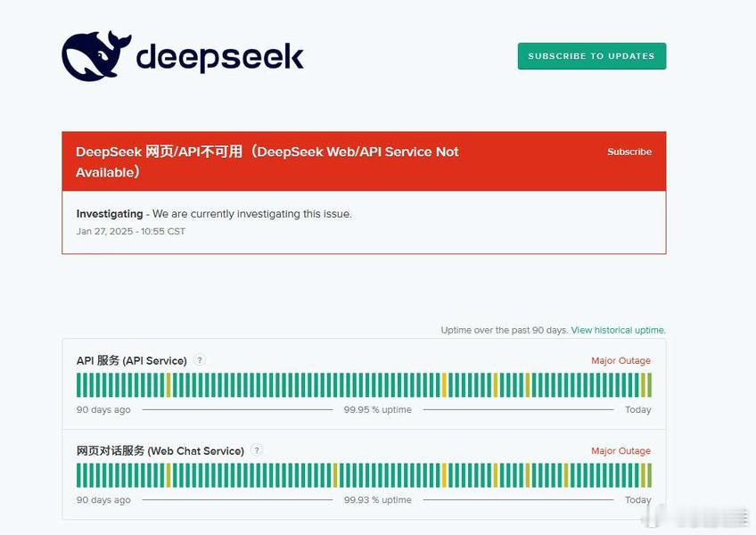Click the question mark icon beside API Service
Screen dimensions: 756x535
pyautogui.click(x=200, y=360)
